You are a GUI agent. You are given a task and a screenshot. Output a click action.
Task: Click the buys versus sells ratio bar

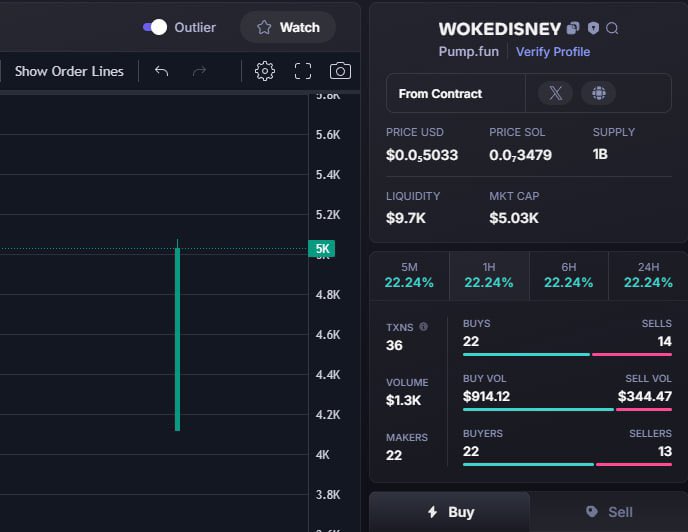pyautogui.click(x=567, y=354)
